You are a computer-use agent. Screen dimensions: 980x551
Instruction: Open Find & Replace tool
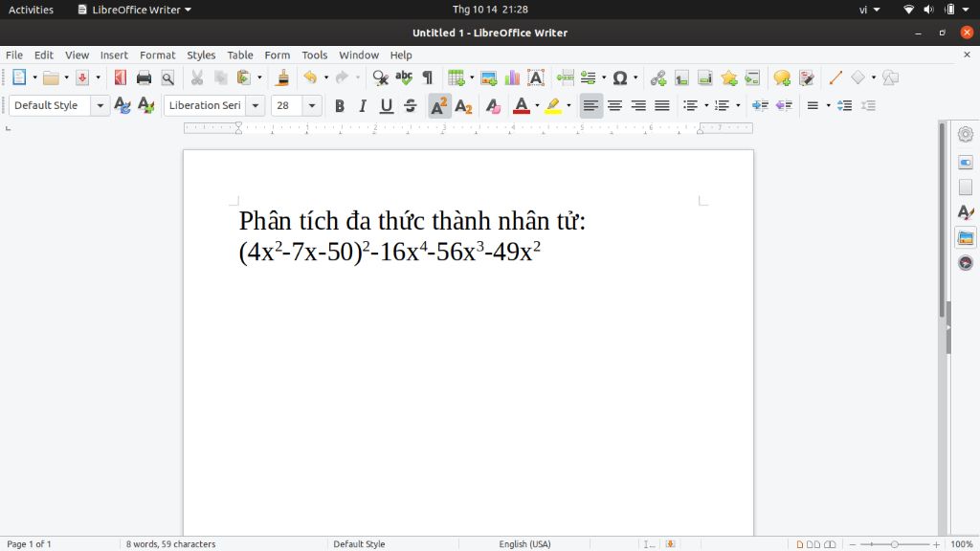pyautogui.click(x=380, y=77)
